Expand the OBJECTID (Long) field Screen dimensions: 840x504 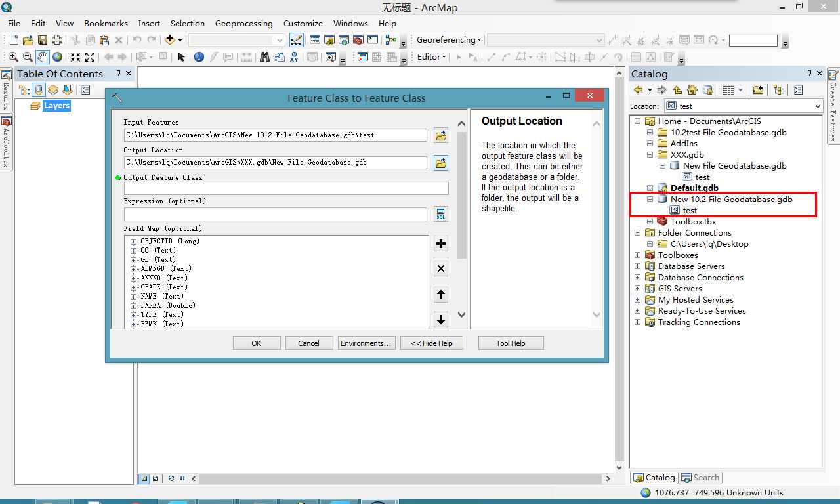point(134,241)
